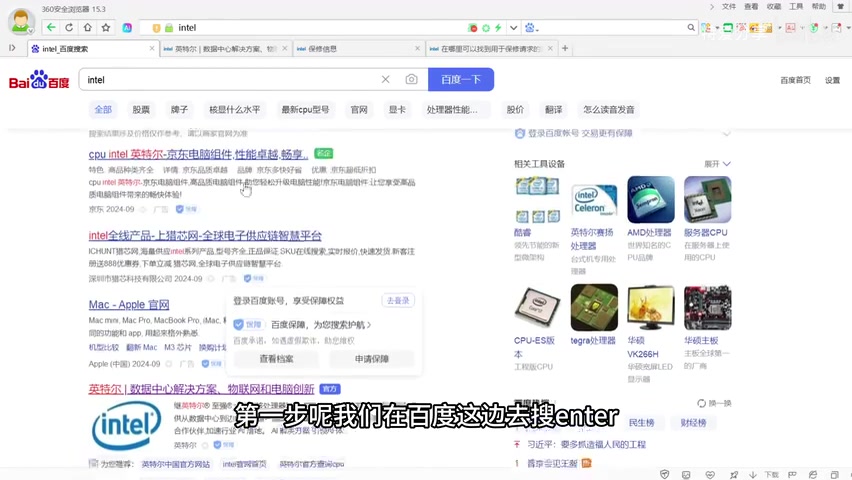Open the browser home page icon

coord(87,27)
